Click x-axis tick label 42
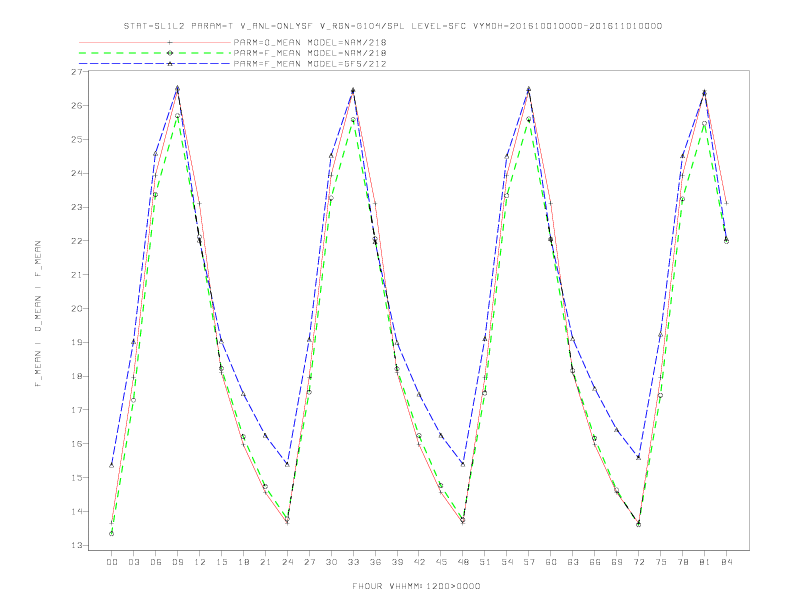 click(x=419, y=562)
